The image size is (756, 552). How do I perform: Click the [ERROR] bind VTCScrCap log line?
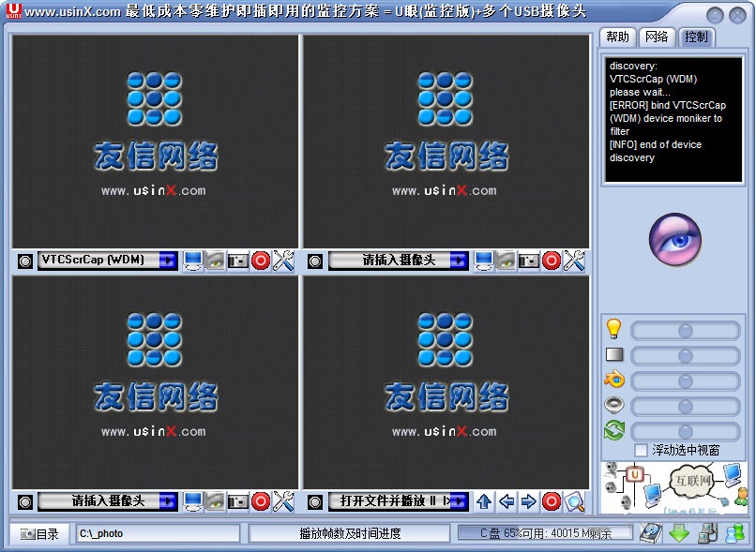[667, 118]
